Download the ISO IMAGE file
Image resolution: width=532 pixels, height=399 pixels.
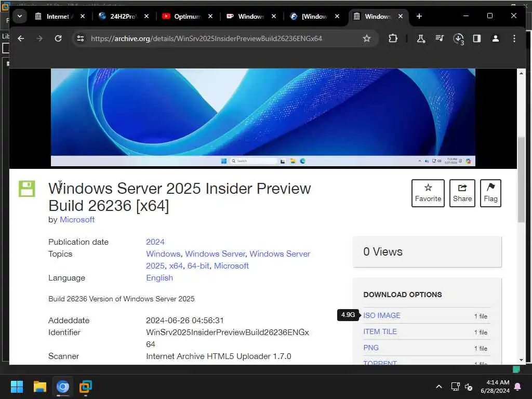click(382, 315)
